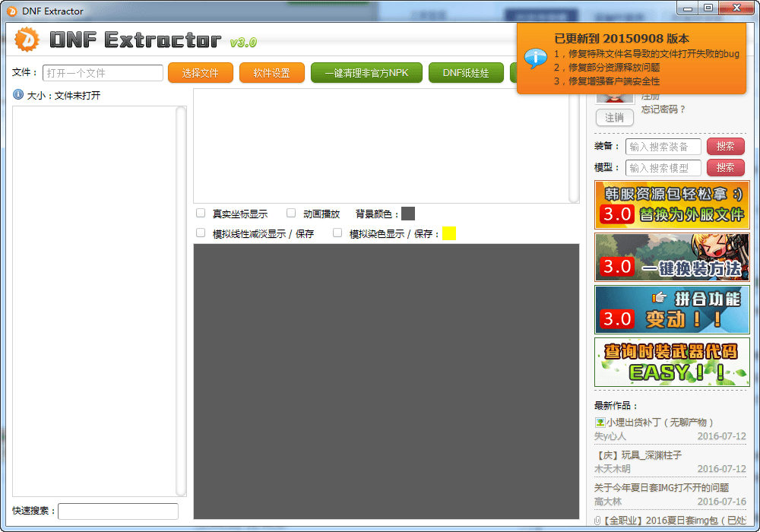Click the v3.0 version label

coord(243,43)
